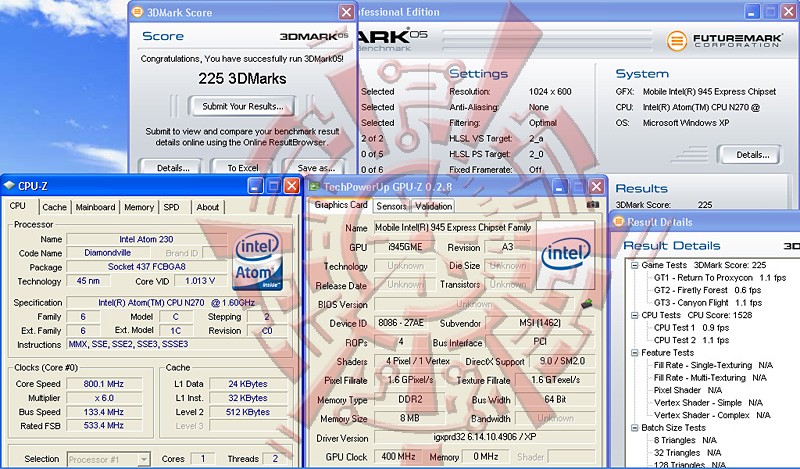Collapse the Game Tests tree node
Screen dimensions: 800x469
634,265
